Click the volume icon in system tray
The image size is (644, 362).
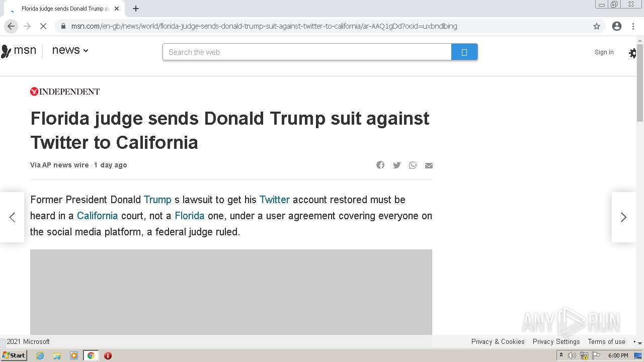[x=572, y=355]
